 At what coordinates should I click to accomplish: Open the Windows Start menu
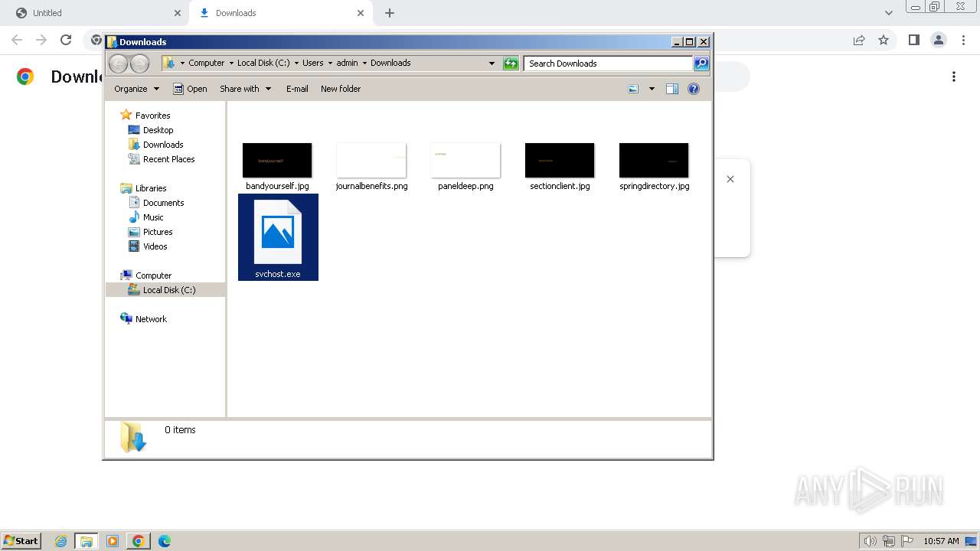pos(21,541)
